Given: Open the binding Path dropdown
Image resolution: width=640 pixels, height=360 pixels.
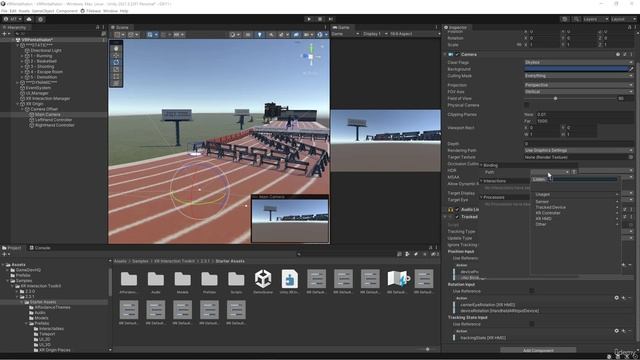Looking at the screenshot, I should click(549, 172).
